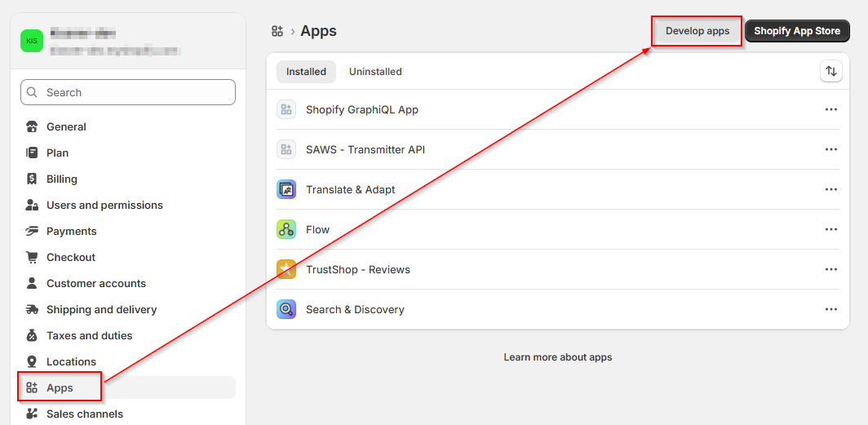The image size is (868, 425).
Task: Click the Apps sidebar grid icon
Action: point(32,388)
